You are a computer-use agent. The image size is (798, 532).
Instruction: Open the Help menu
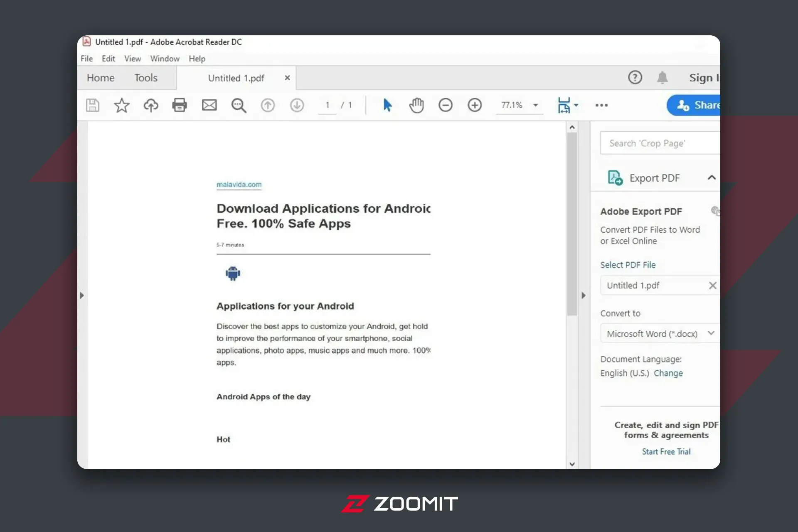197,59
